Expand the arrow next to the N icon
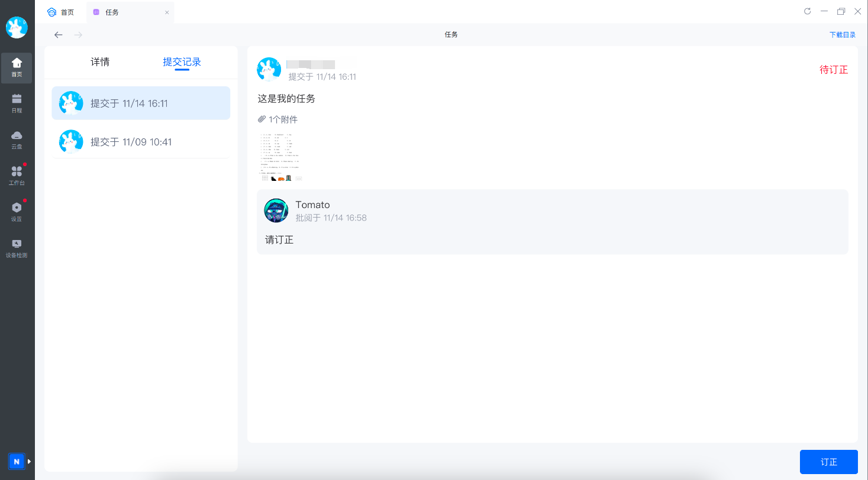The width and height of the screenshot is (868, 480). 29,461
